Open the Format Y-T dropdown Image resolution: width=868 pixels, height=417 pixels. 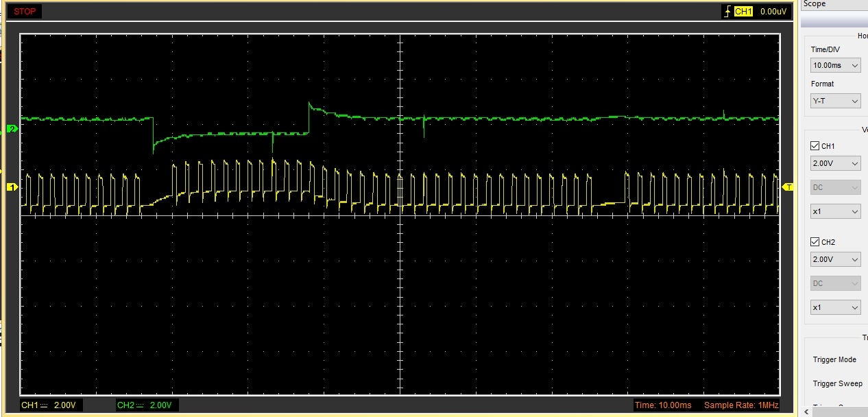click(x=835, y=101)
